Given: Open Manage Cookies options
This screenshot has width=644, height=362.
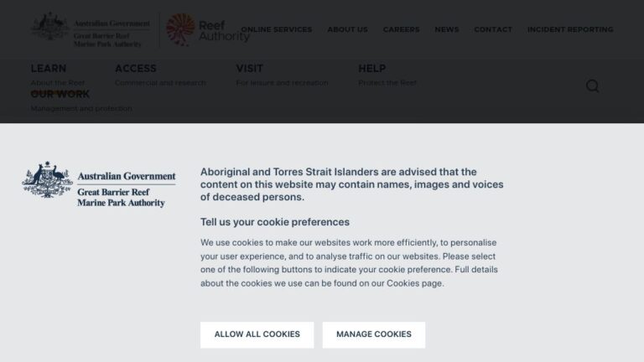Looking at the screenshot, I should pos(374,334).
